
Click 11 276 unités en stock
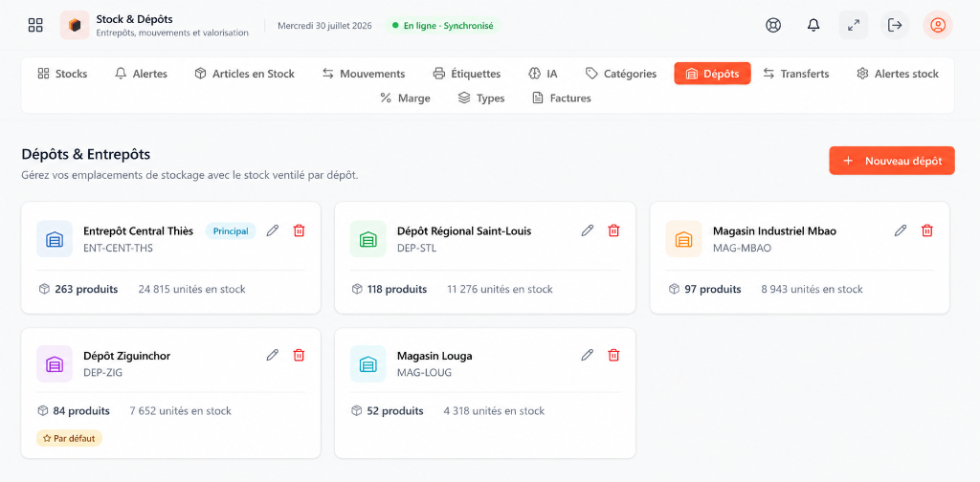coord(500,289)
